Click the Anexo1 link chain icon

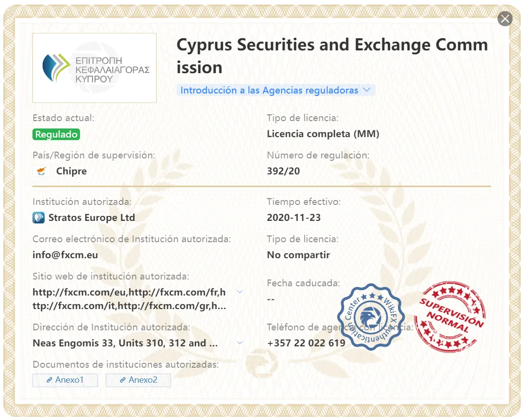[x=49, y=380]
